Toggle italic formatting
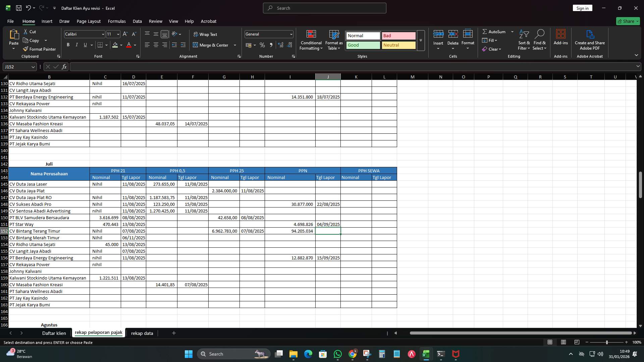The height and width of the screenshot is (362, 644). [76, 45]
